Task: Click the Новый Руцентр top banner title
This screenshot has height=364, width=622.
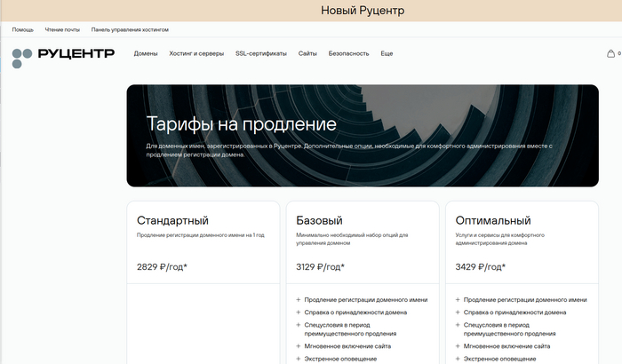Action: pyautogui.click(x=363, y=11)
